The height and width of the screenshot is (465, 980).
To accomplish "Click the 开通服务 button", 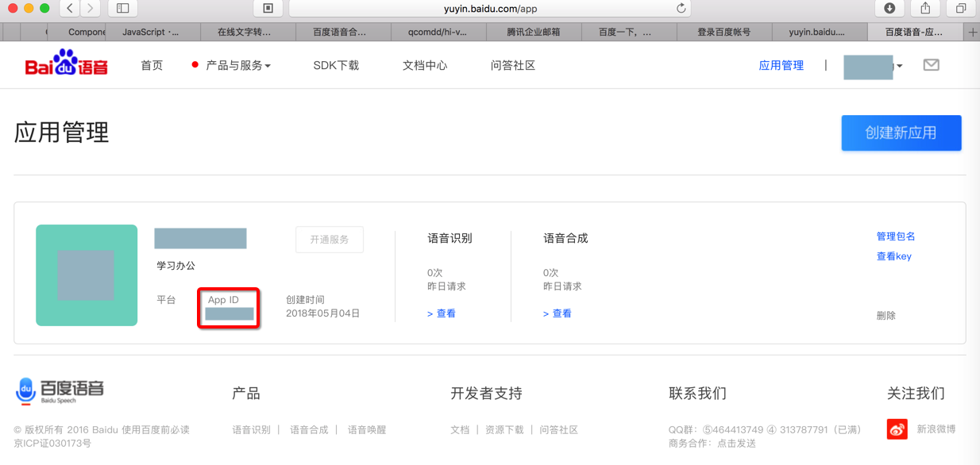I will pos(330,240).
